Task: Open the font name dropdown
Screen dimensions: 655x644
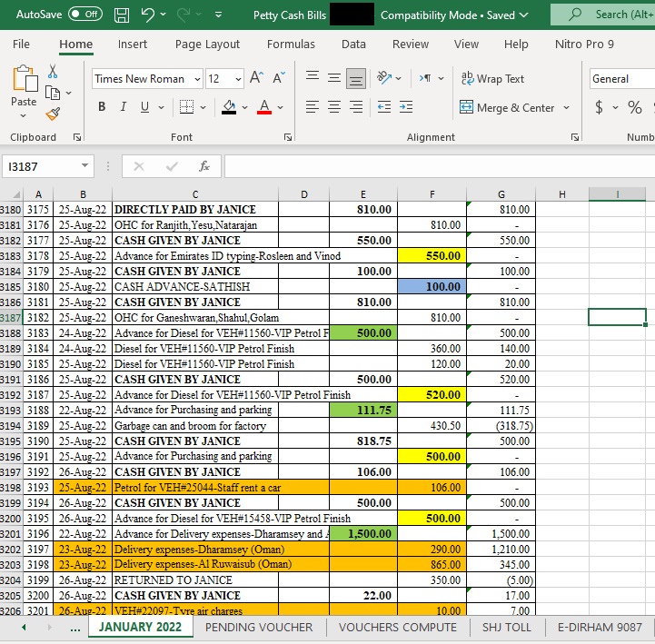Action: [x=197, y=79]
